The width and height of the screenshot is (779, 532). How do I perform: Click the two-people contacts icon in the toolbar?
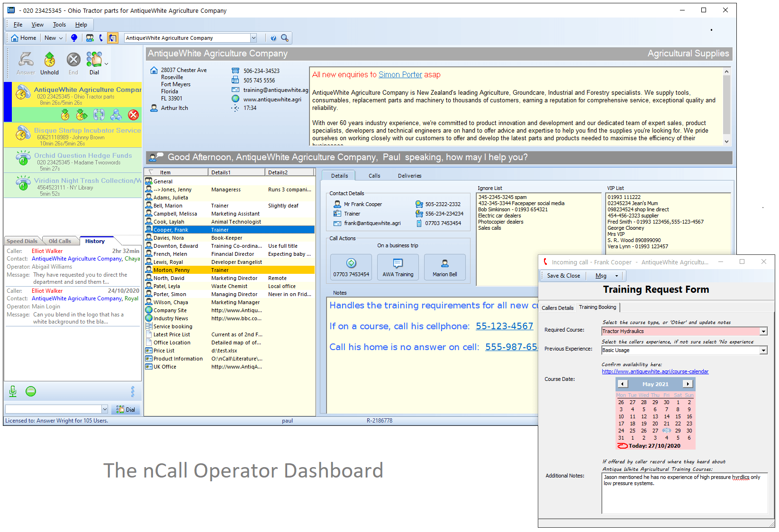tap(90, 38)
